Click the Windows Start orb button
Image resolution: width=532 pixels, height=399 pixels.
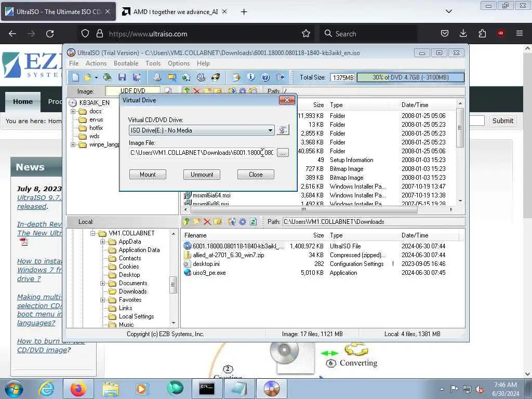click(x=14, y=389)
